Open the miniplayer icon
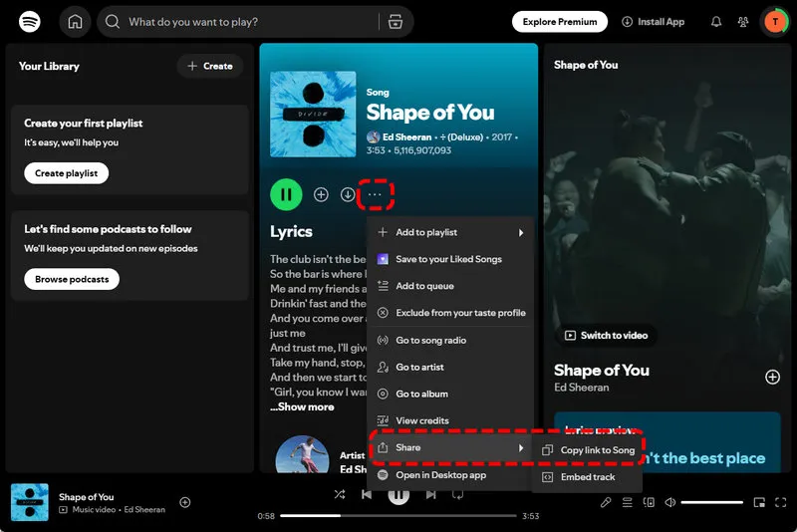This screenshot has height=532, width=797. coord(759,502)
